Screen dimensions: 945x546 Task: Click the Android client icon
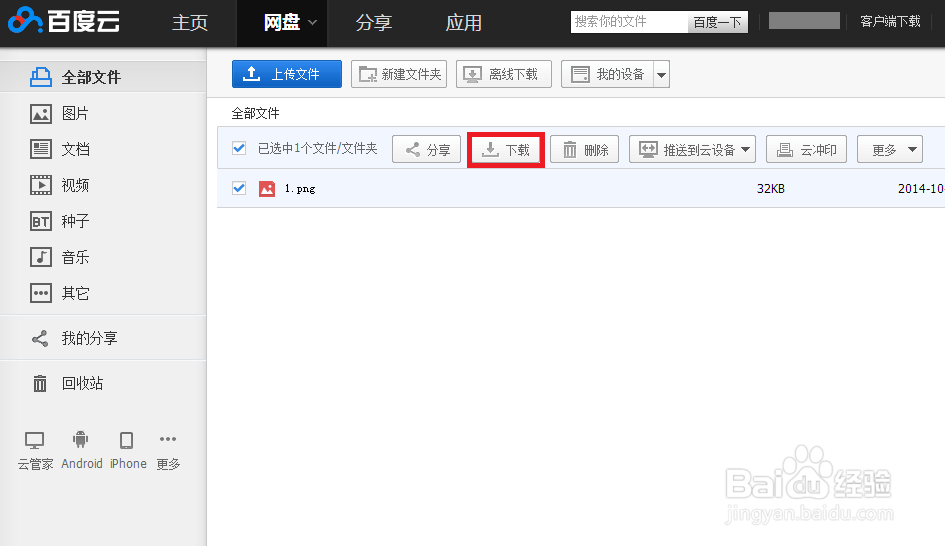tap(80, 439)
